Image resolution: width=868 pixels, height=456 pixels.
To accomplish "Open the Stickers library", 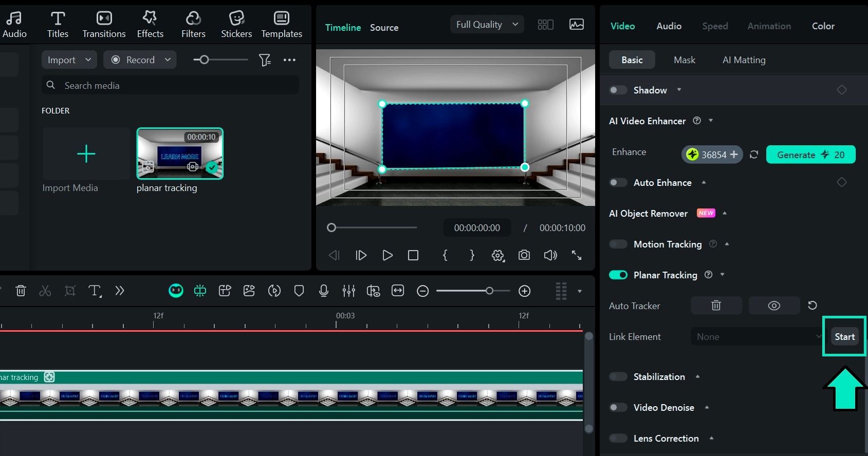I will click(x=236, y=25).
